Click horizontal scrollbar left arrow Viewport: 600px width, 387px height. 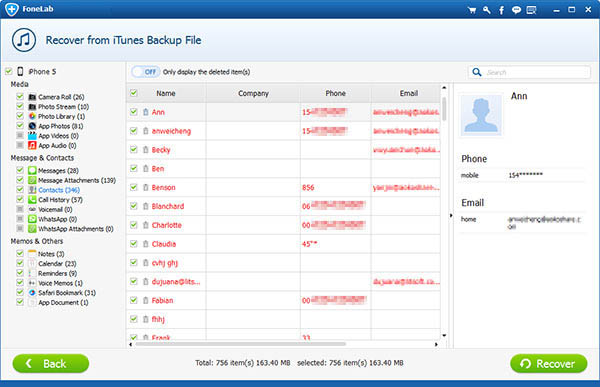point(130,344)
